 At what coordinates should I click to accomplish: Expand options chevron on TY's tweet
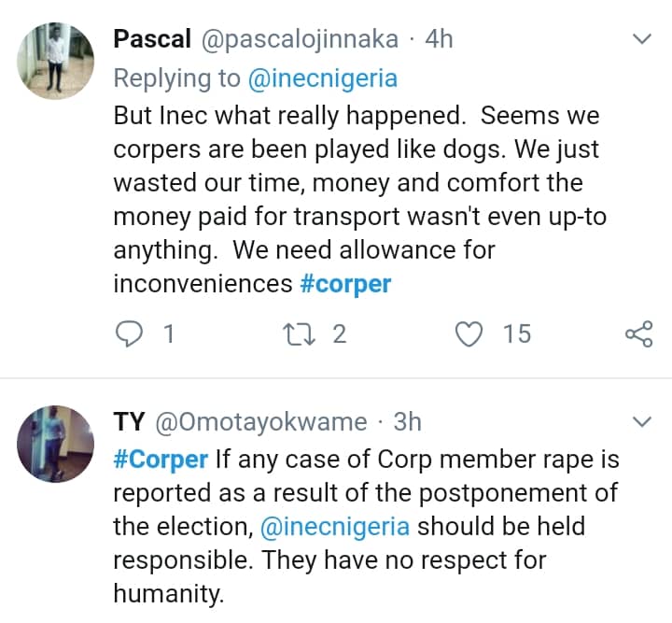pyautogui.click(x=642, y=422)
